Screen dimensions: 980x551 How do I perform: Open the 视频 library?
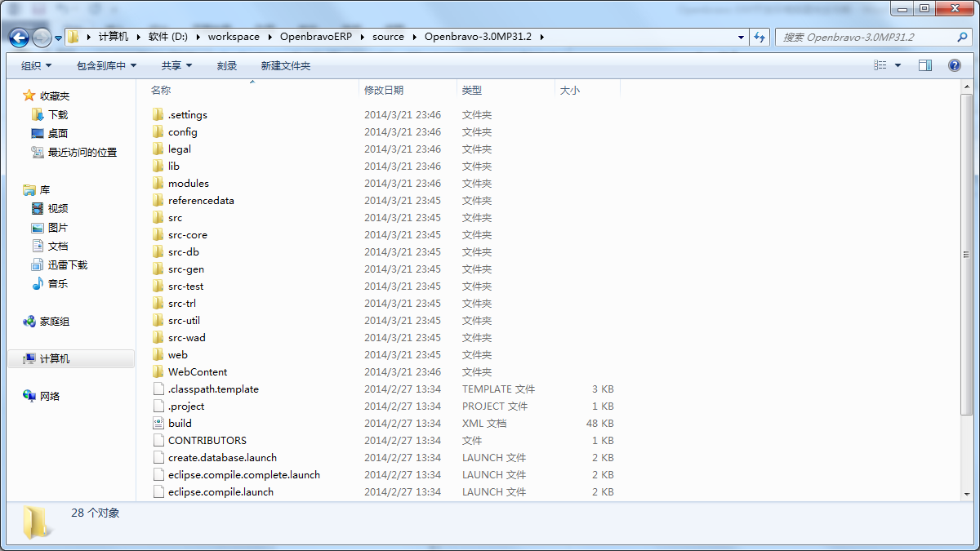(58, 208)
